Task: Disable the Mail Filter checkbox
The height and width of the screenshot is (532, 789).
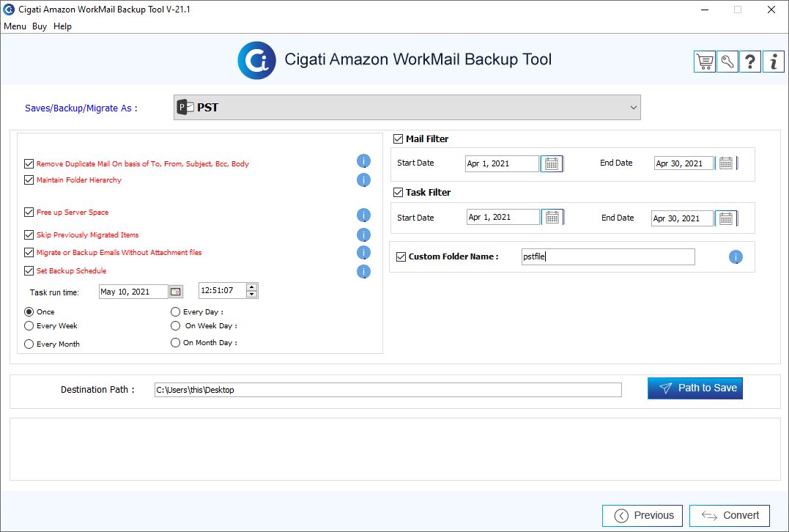Action: [x=398, y=139]
